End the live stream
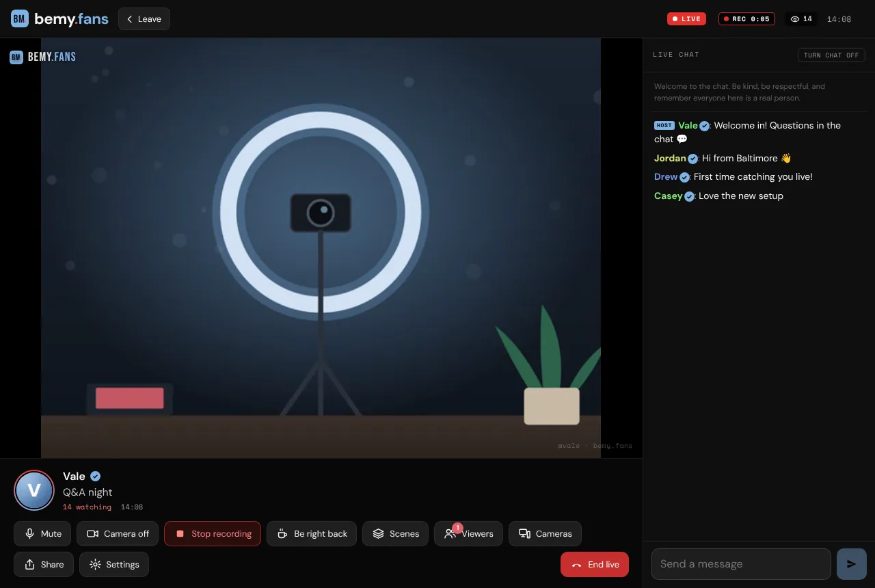The width and height of the screenshot is (875, 588). coord(595,565)
